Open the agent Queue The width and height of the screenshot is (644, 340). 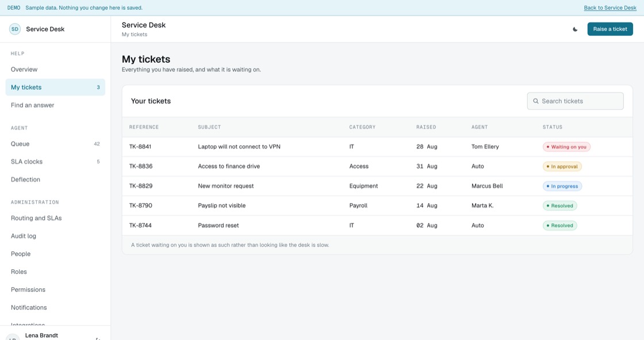click(x=55, y=144)
